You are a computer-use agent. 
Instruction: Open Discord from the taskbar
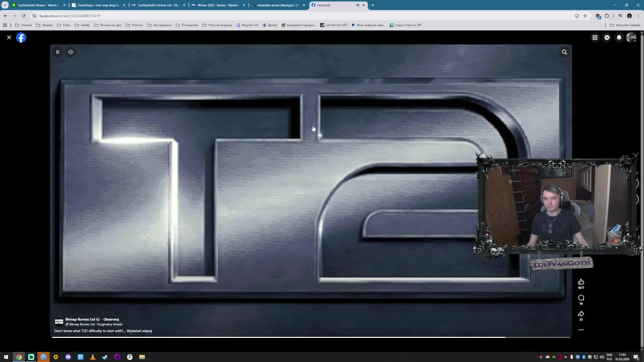(68, 357)
